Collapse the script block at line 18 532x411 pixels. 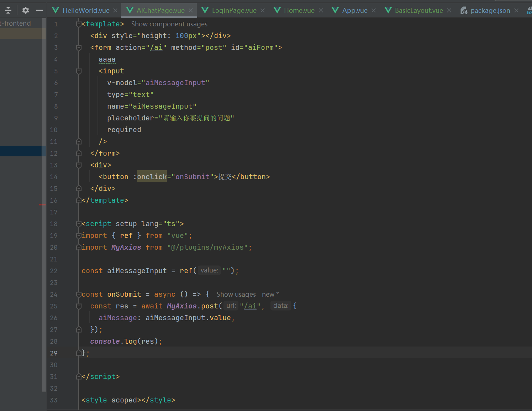(x=79, y=224)
